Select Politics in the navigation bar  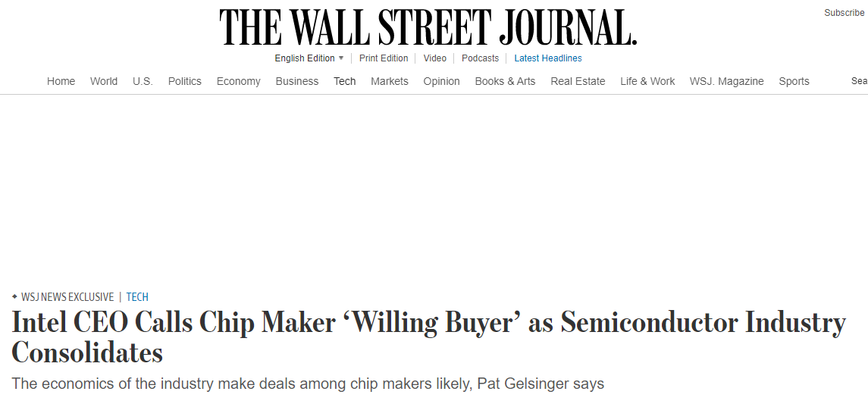185,81
